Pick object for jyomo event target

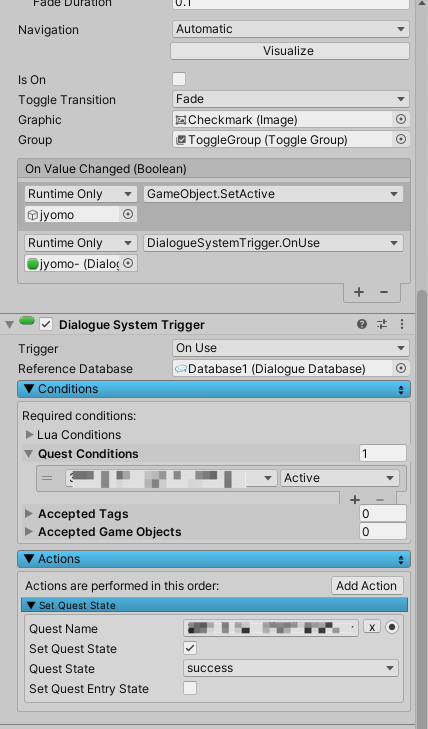128,214
